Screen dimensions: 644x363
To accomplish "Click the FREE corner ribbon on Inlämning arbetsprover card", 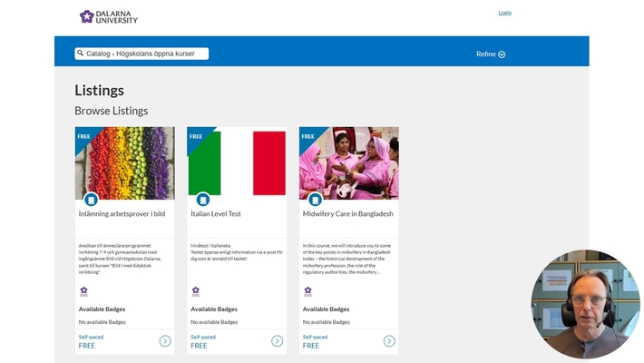I will [x=84, y=137].
